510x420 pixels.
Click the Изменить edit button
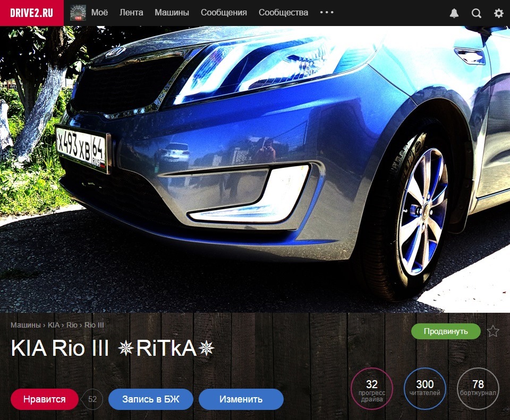[241, 399]
